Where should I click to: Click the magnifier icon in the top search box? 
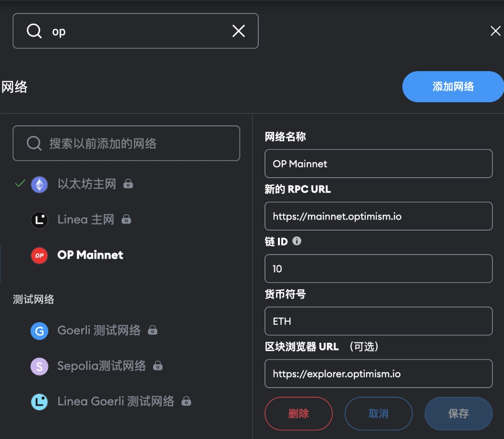point(34,31)
